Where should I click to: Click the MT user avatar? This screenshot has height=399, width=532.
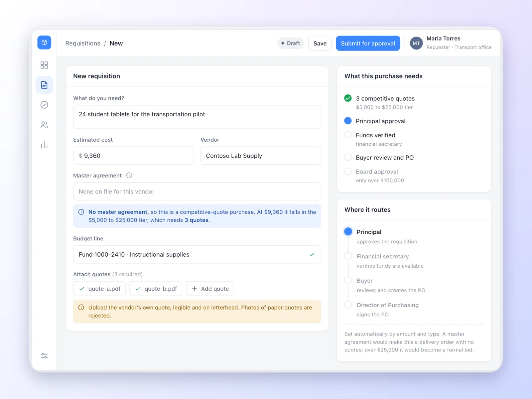416,43
